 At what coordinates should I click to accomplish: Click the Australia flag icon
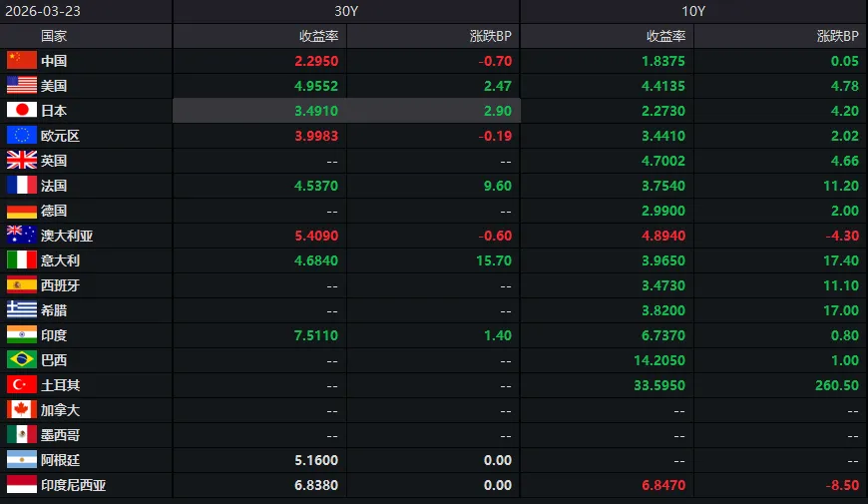tap(22, 236)
